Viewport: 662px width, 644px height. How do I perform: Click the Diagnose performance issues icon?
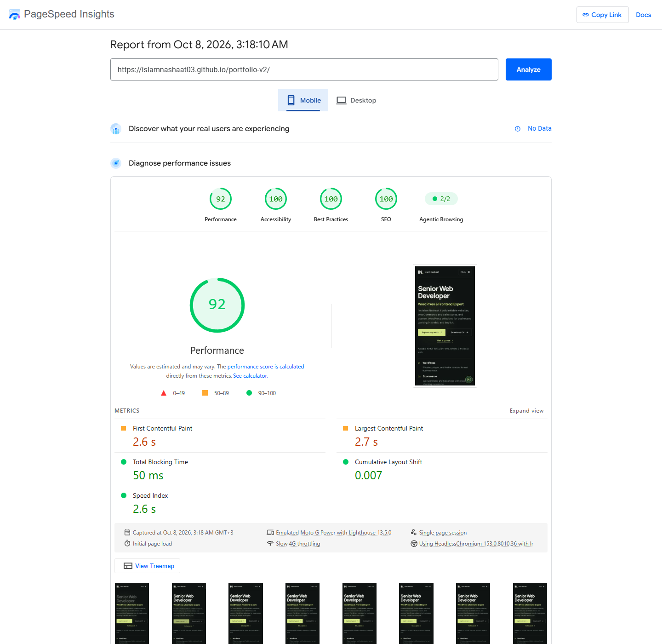[x=116, y=163]
